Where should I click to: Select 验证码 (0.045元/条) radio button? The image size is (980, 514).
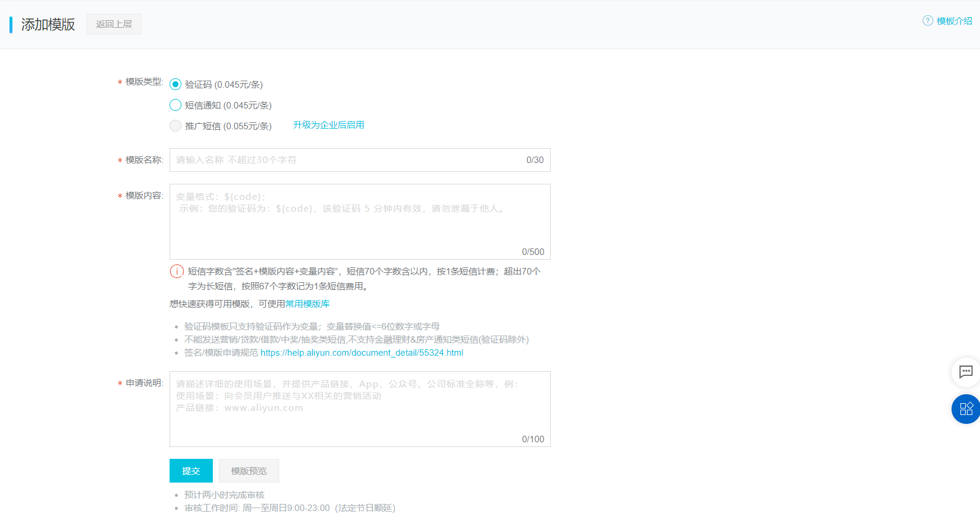(x=175, y=84)
